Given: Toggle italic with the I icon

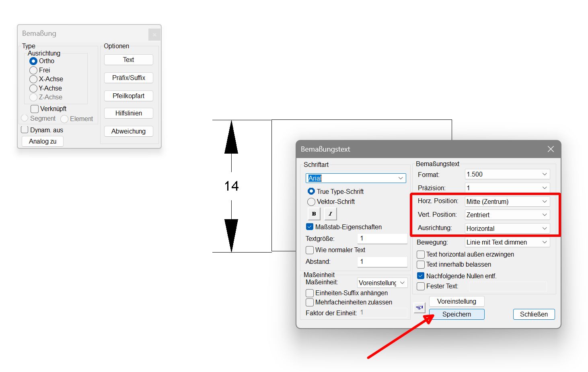Looking at the screenshot, I should (x=330, y=214).
